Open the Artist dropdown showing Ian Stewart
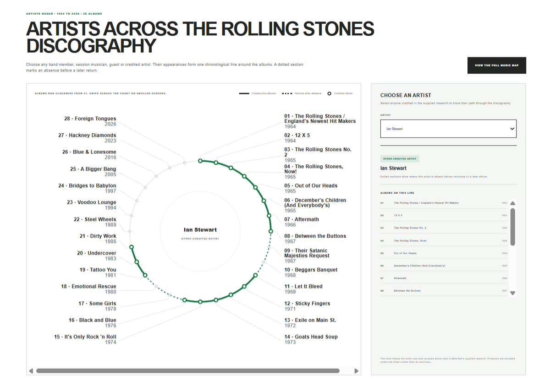This screenshot has height=392, width=550. coord(448,129)
